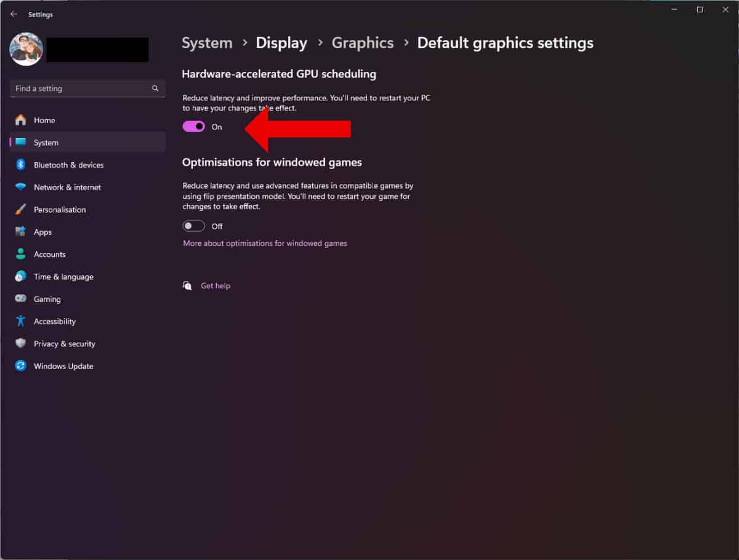This screenshot has width=739, height=560.
Task: Click More about optimisations for windowed games
Action: pyautogui.click(x=264, y=243)
